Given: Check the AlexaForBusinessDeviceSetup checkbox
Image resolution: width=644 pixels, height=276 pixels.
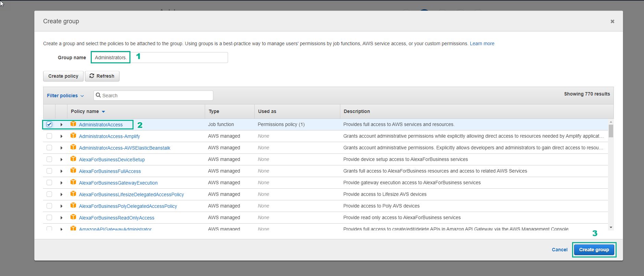Looking at the screenshot, I should click(x=49, y=159).
